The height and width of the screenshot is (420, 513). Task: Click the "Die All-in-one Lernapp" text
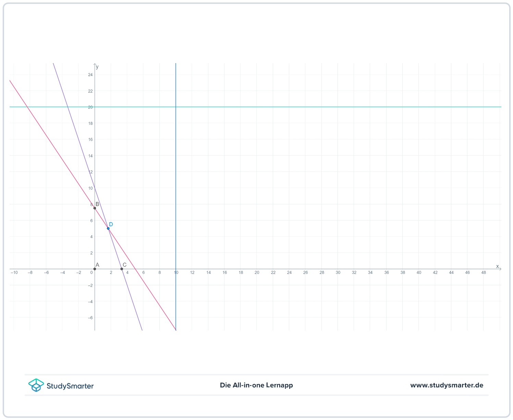click(x=256, y=385)
